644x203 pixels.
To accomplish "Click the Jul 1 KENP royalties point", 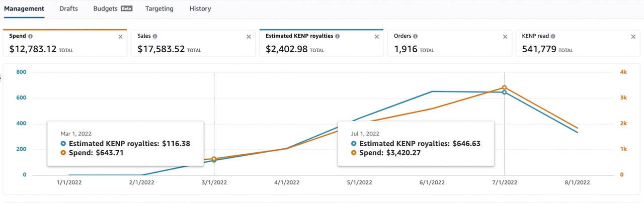I will tap(504, 92).
